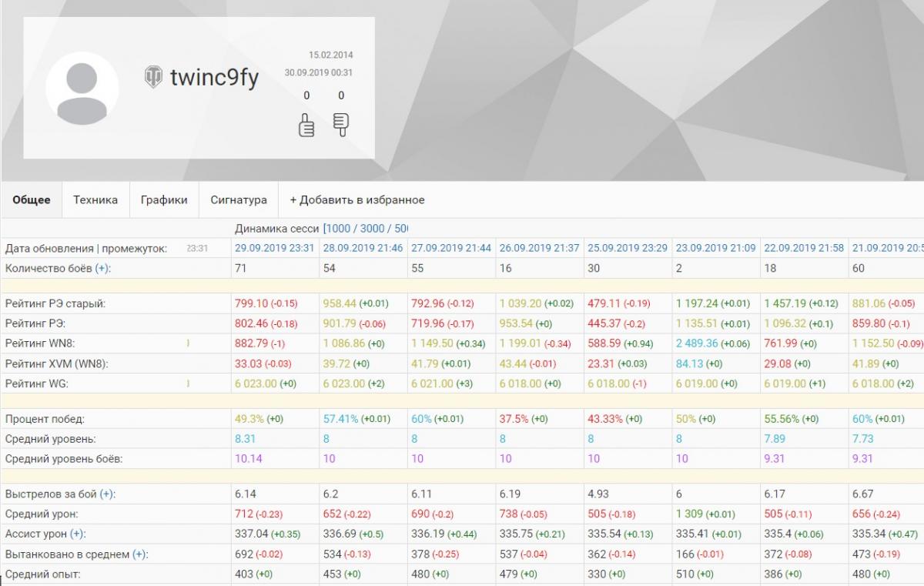
Task: Click the old РЭ rating value 1 457.19
Action: pos(785,303)
